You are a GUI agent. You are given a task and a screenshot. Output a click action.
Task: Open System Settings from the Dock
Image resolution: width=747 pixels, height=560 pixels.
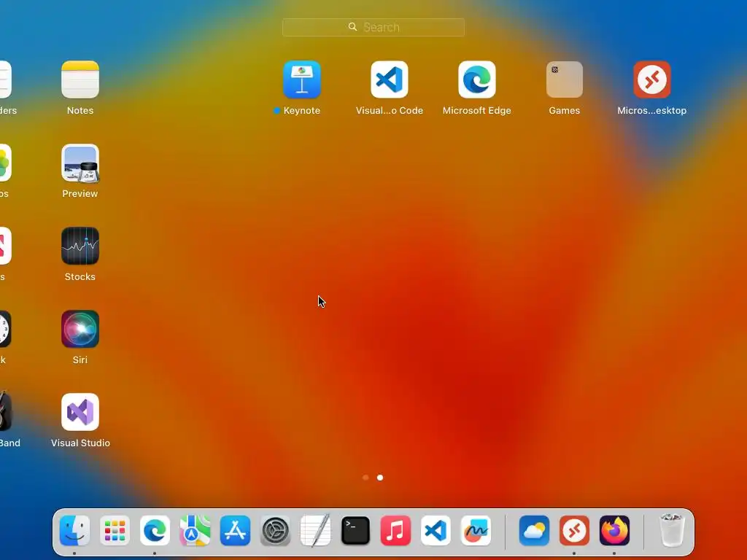click(x=275, y=531)
